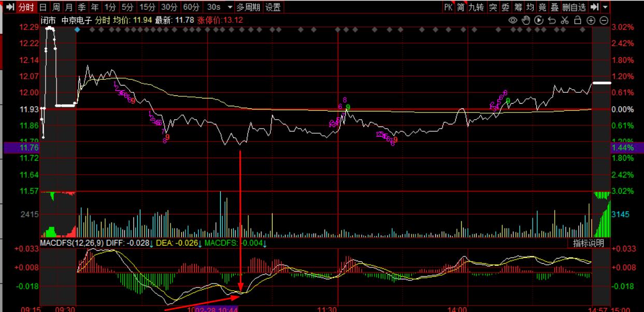Zoom out with the minus circle icon

[604, 20]
